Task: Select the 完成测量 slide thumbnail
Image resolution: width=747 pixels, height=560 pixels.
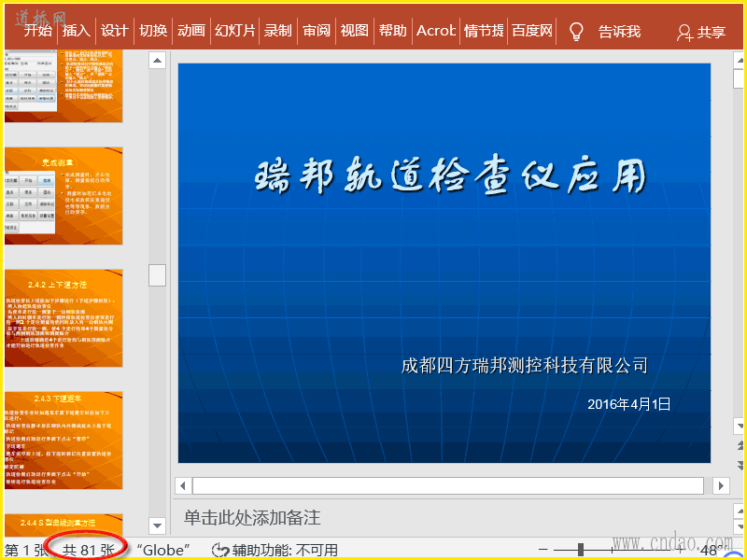Action: coord(63,196)
